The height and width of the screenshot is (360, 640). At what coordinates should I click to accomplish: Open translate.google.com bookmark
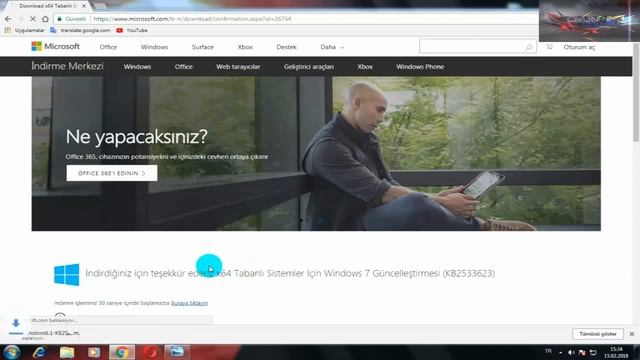80,30
